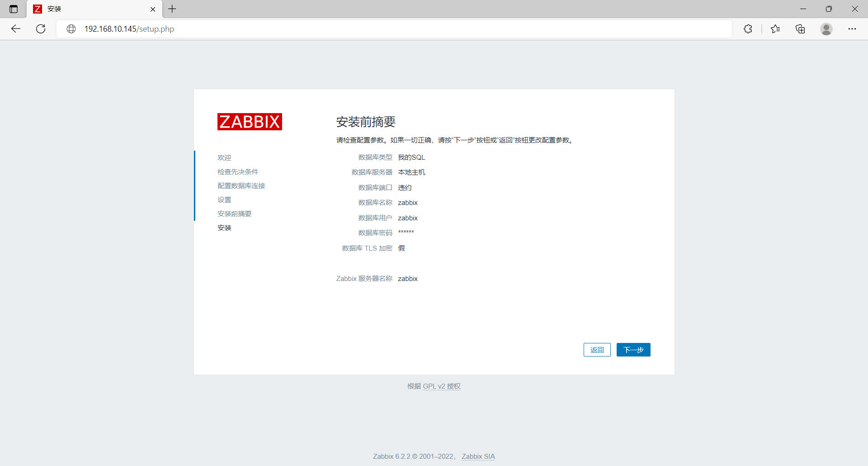
Task: Click the ZABBIX logo
Action: (250, 122)
